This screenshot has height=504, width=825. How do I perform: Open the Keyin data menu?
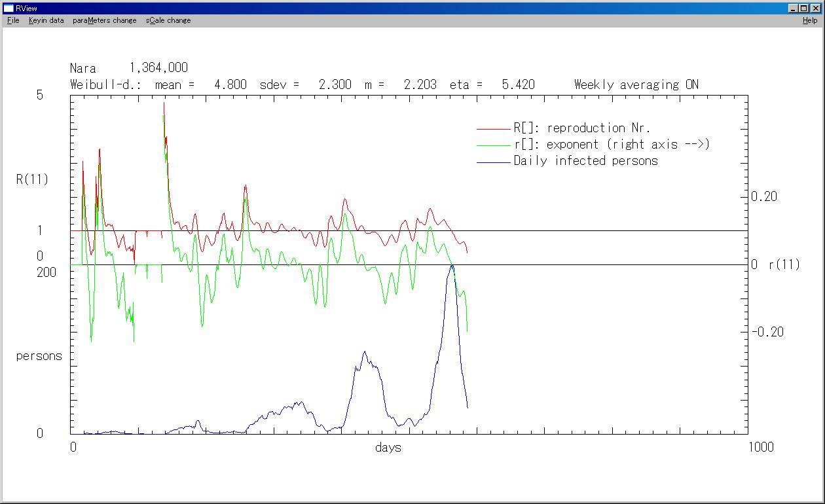pos(46,20)
